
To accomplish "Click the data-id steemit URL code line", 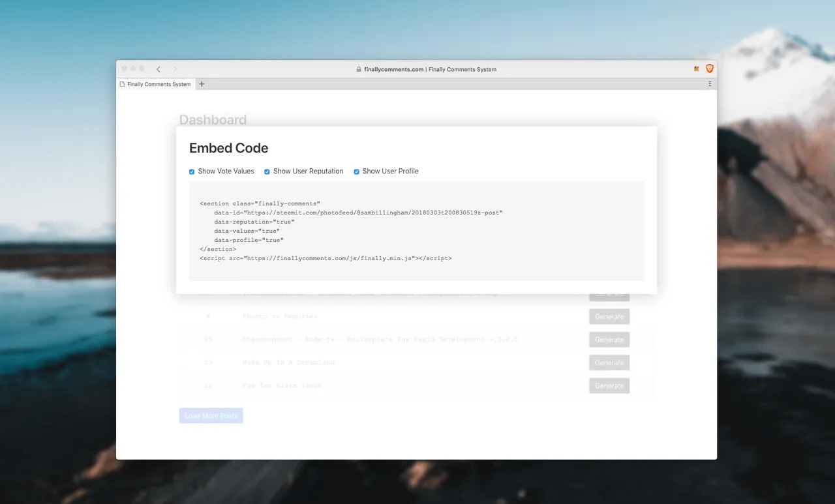I will pos(358,213).
